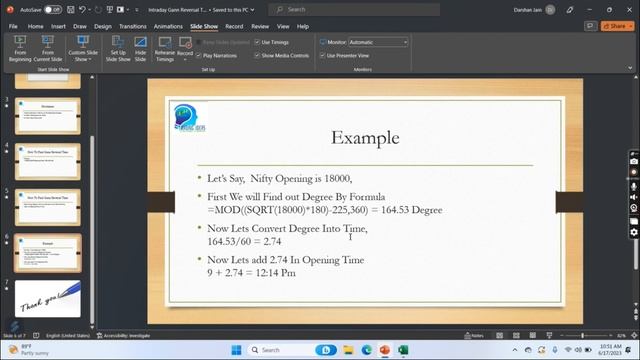Open Custom Slide Show menu

(83, 49)
